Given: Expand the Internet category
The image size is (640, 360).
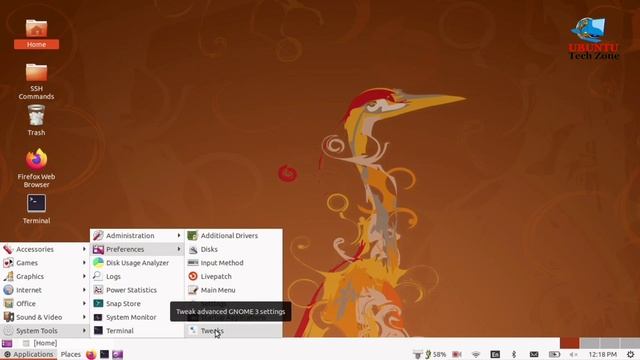Looking at the screenshot, I should point(45,290).
